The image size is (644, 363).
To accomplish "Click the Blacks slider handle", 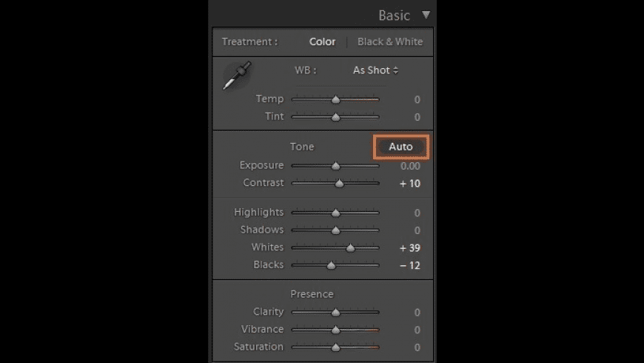I will tap(331, 264).
